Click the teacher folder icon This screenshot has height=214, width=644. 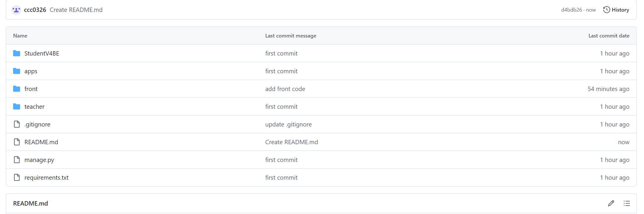[x=17, y=106]
